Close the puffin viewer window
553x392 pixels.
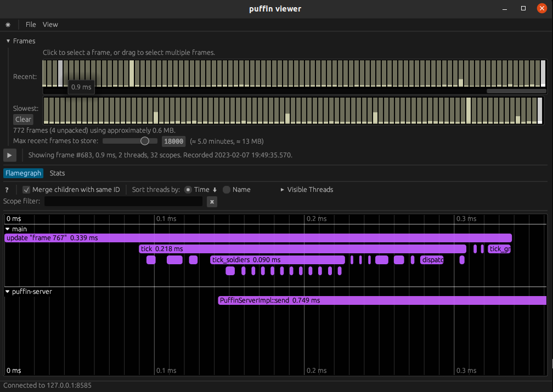click(x=542, y=8)
